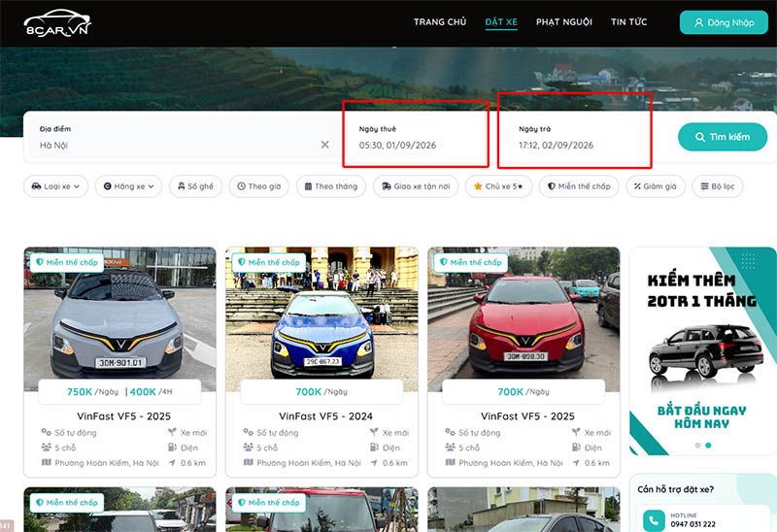Viewport: 777px width, 532px height.
Task: Open the TRANG CHỦ menu item
Action: [x=440, y=21]
